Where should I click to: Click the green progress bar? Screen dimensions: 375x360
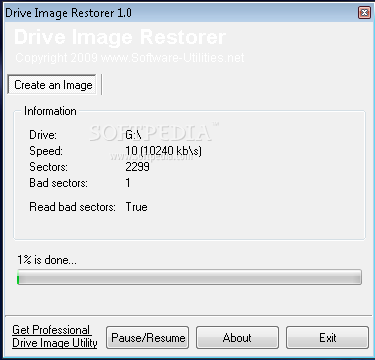[189, 277]
